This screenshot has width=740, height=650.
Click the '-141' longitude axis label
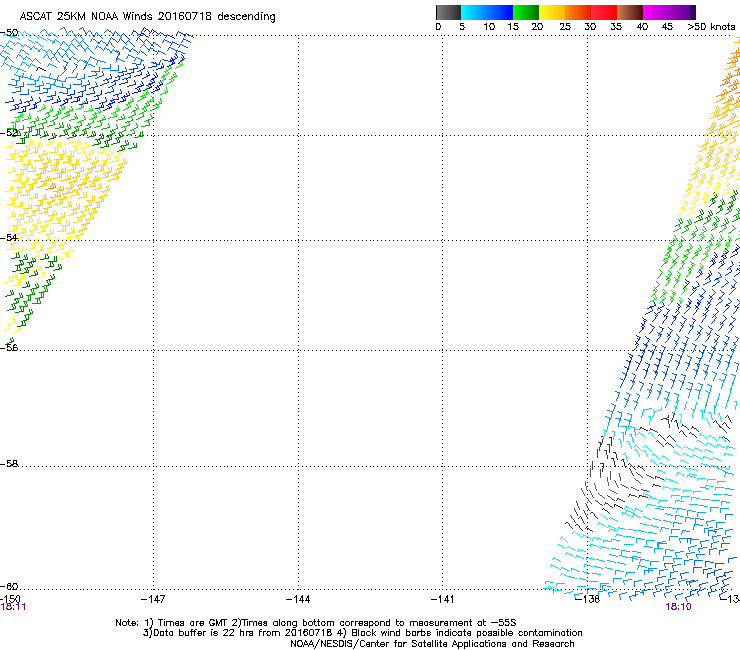click(443, 599)
